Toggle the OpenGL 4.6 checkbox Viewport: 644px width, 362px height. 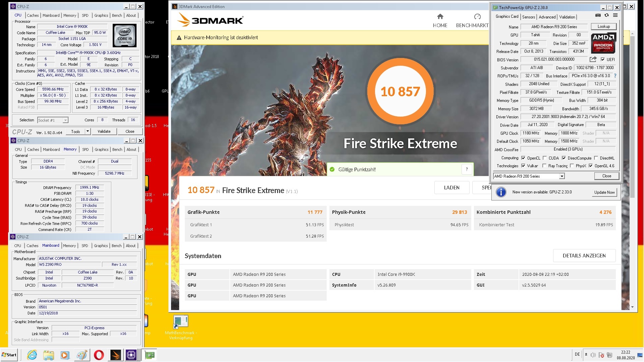point(590,166)
